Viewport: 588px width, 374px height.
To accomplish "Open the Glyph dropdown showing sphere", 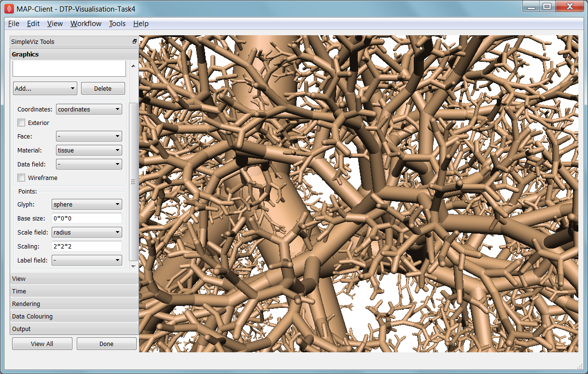I will click(x=87, y=204).
